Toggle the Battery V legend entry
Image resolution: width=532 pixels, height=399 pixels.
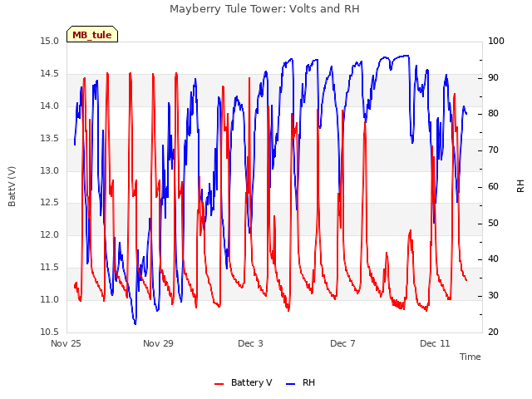point(243,382)
